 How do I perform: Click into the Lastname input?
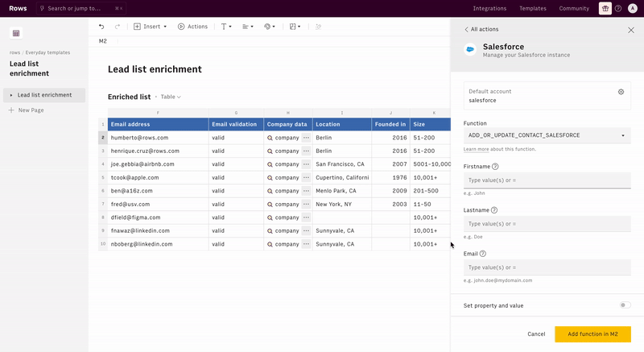coord(547,224)
